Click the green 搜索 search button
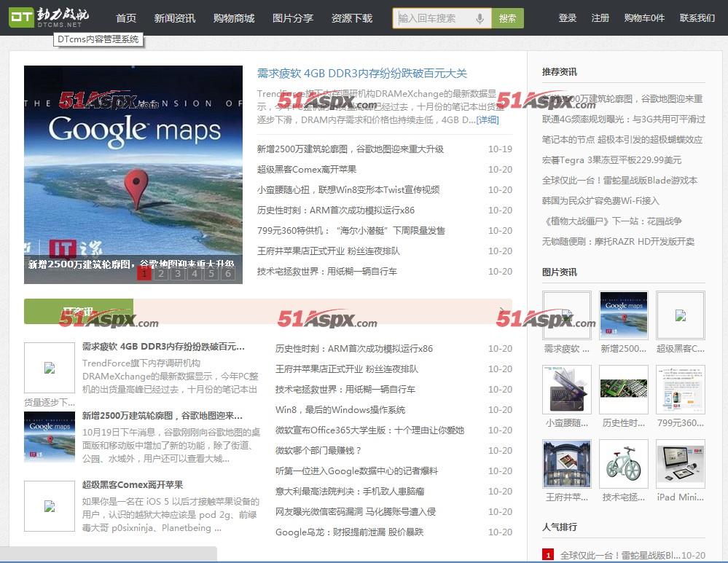 [x=507, y=18]
